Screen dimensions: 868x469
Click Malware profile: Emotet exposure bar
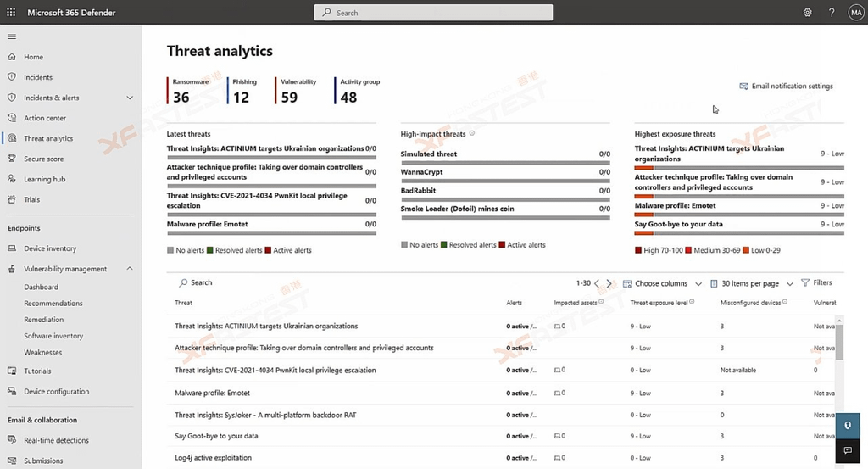[x=739, y=215]
